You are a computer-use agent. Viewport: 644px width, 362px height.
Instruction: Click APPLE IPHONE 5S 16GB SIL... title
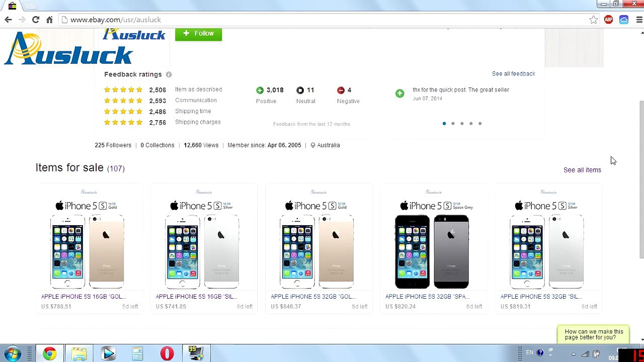point(196,297)
